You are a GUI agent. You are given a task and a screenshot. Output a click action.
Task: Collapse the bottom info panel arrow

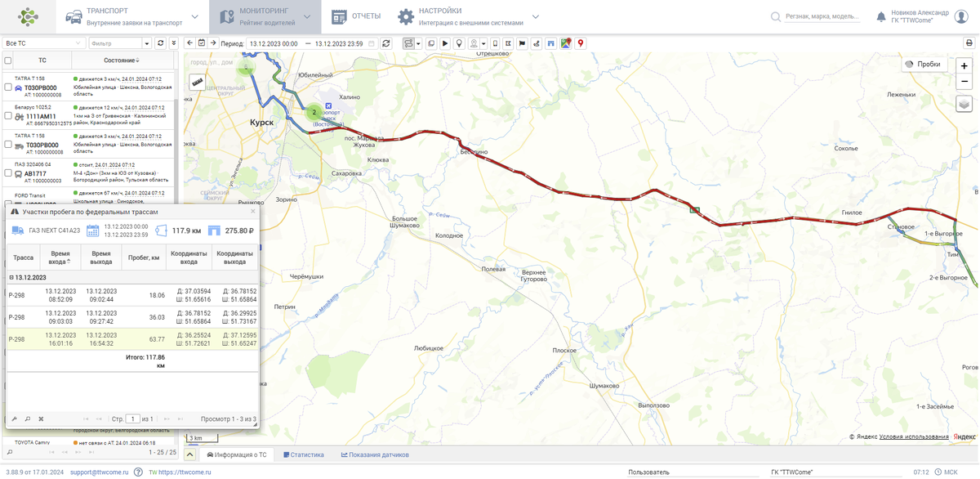(x=189, y=454)
